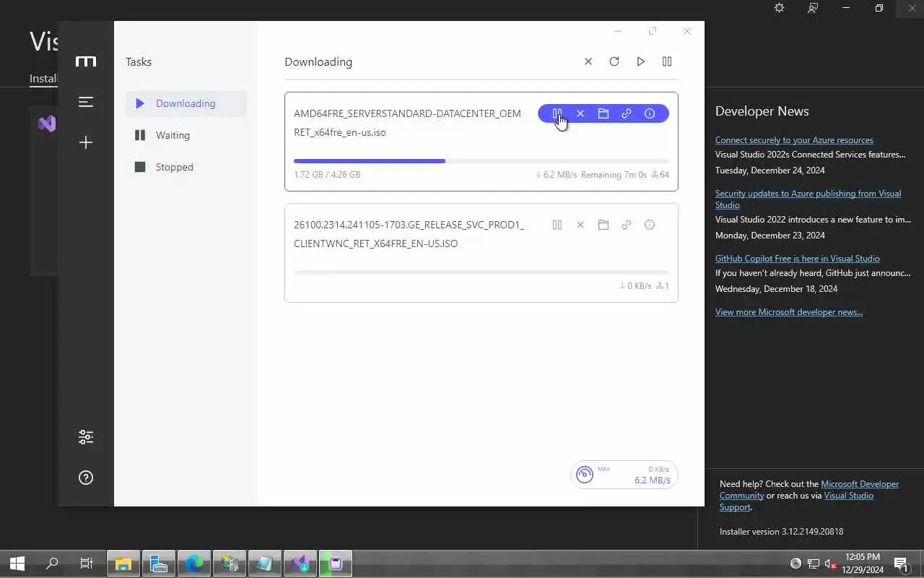Click the AMD64FRE_SERVERSTANDARD progress bar
The width and height of the screenshot is (924, 578).
tap(481, 161)
